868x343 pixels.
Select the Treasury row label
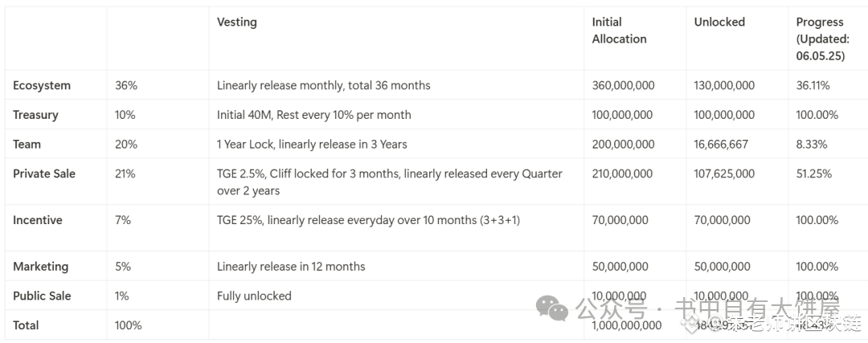(35, 115)
